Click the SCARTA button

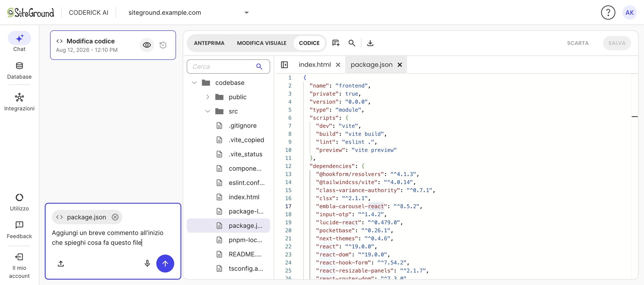[578, 43]
